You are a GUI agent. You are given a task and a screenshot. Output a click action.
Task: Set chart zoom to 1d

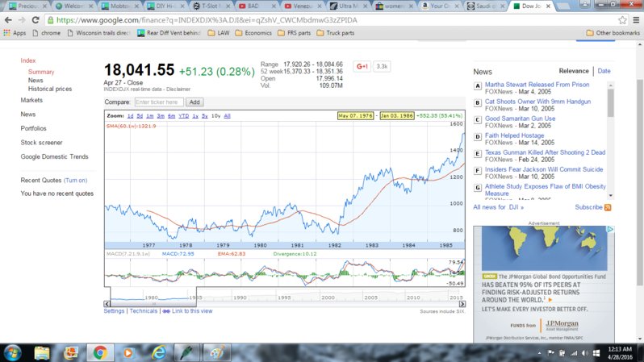[130, 116]
